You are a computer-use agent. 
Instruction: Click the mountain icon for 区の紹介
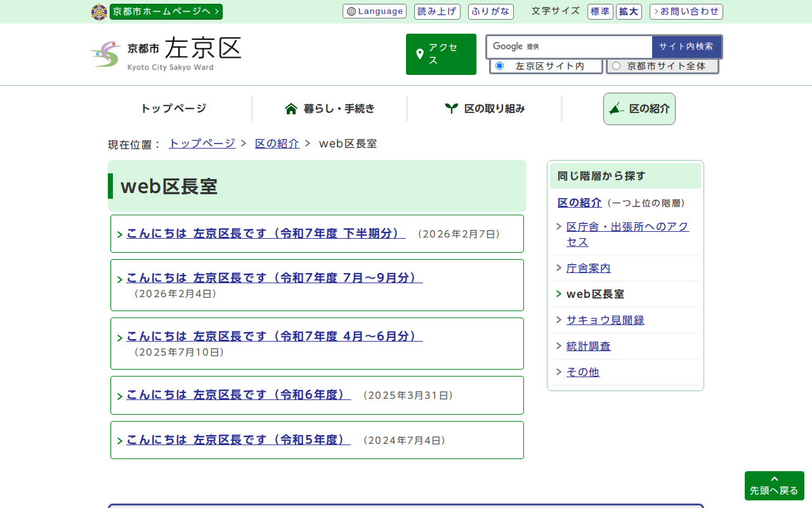616,109
